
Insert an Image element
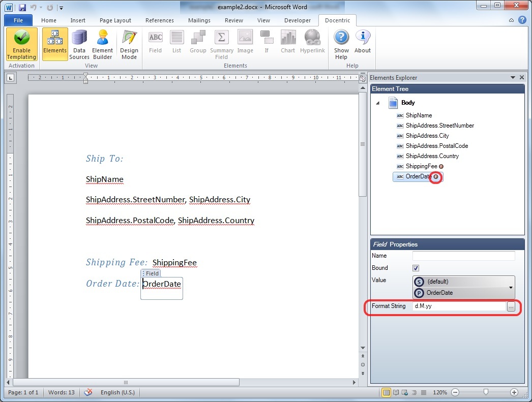click(x=245, y=42)
